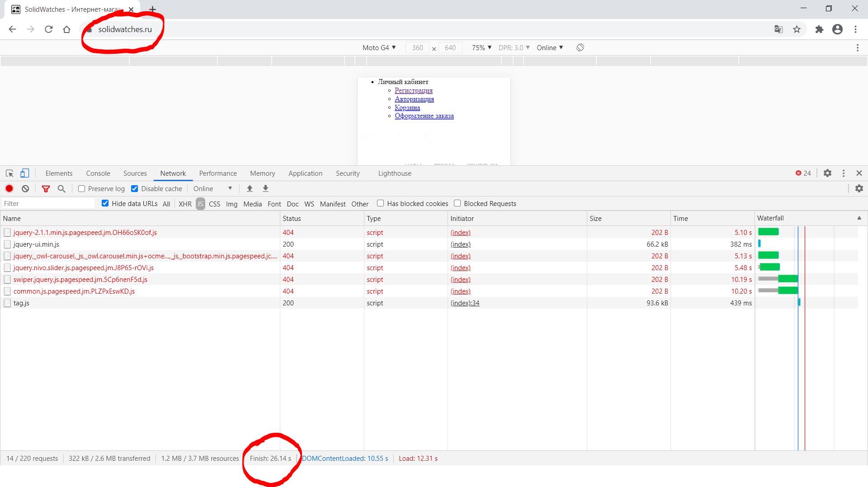Switch to the Elements tab
The width and height of the screenshot is (868, 487).
tap(59, 173)
